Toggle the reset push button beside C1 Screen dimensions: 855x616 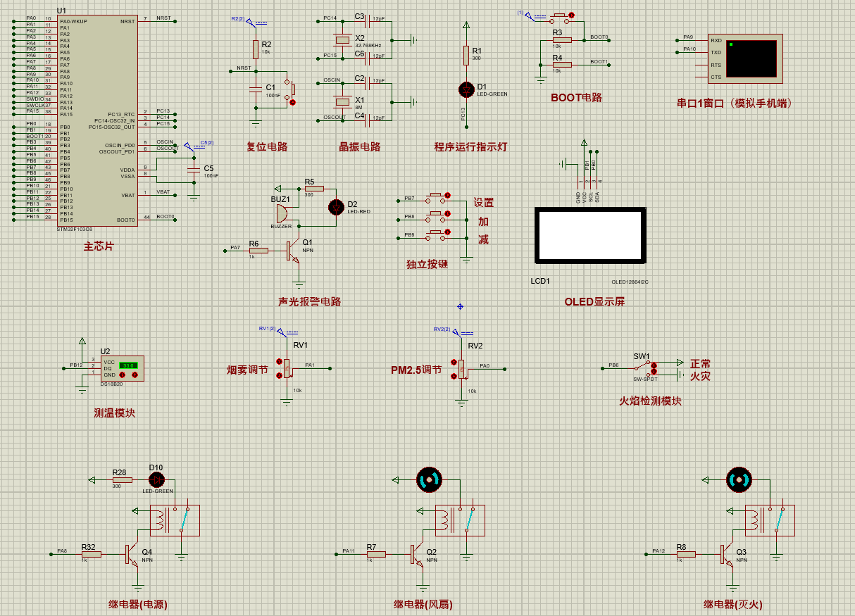[290, 89]
